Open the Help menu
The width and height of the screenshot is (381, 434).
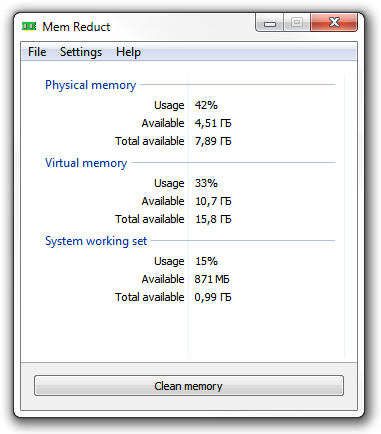click(128, 52)
